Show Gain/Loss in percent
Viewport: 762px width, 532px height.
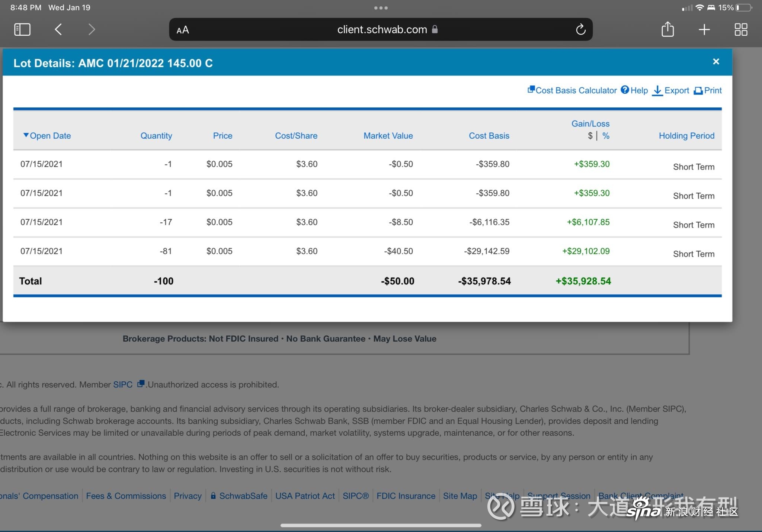point(606,136)
